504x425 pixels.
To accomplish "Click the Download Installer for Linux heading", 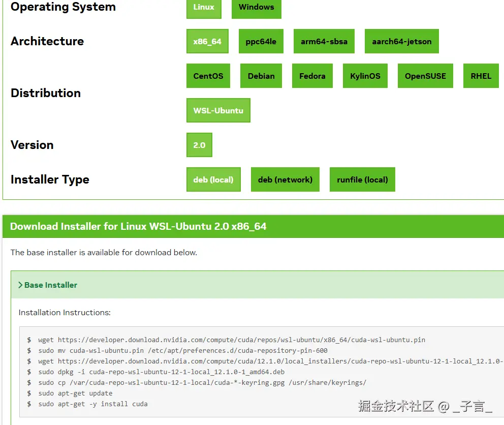I will pos(138,226).
